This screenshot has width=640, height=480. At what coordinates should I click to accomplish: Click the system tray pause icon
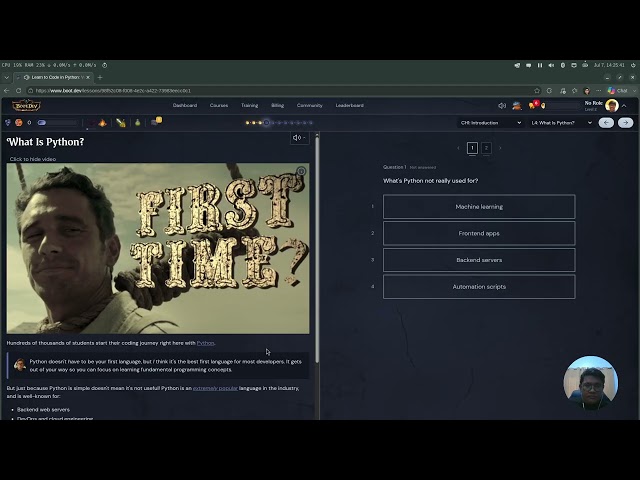(x=540, y=65)
